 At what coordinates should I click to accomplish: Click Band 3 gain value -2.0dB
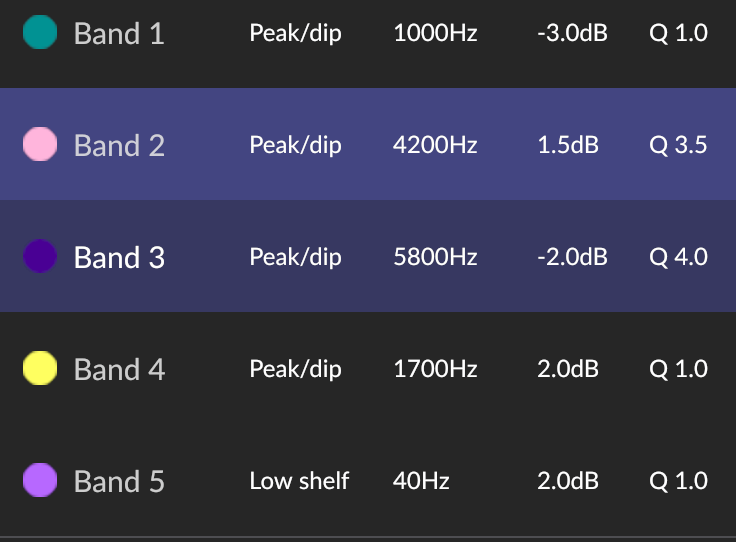572,257
